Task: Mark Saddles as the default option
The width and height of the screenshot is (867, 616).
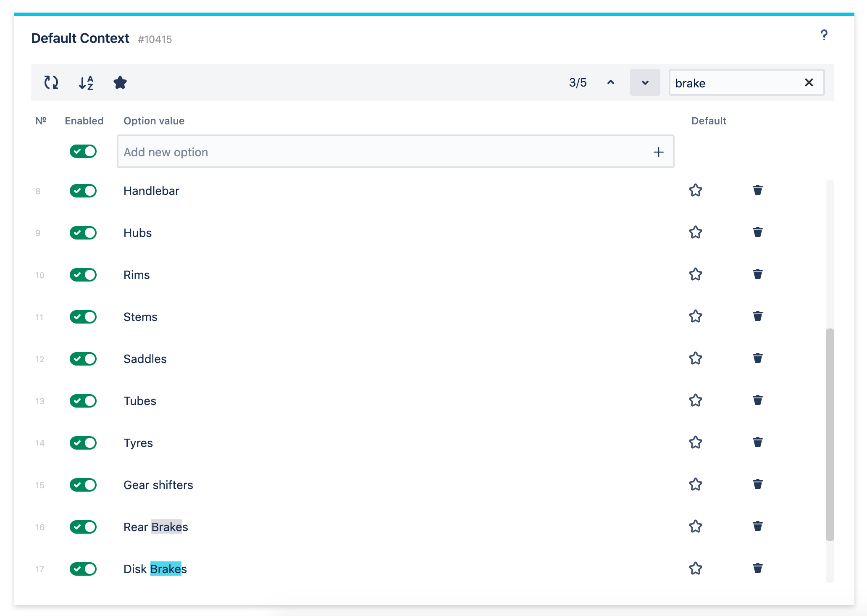Action: coord(696,358)
